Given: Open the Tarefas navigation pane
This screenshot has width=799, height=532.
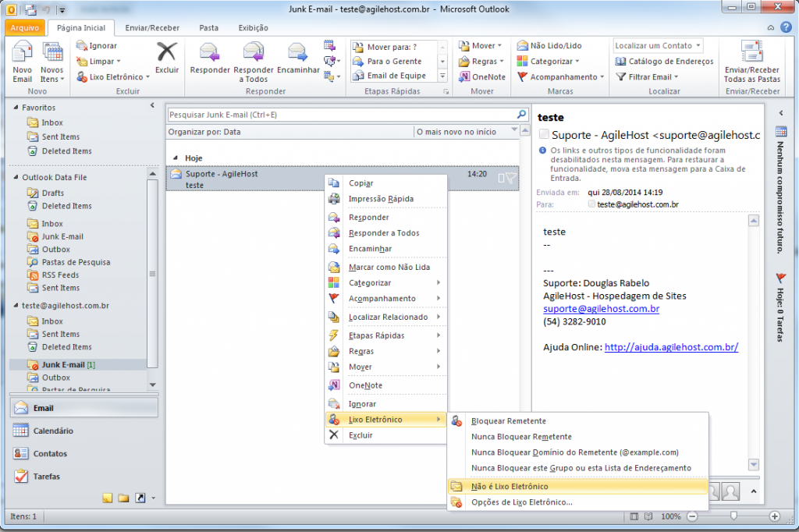Looking at the screenshot, I should tap(84, 477).
